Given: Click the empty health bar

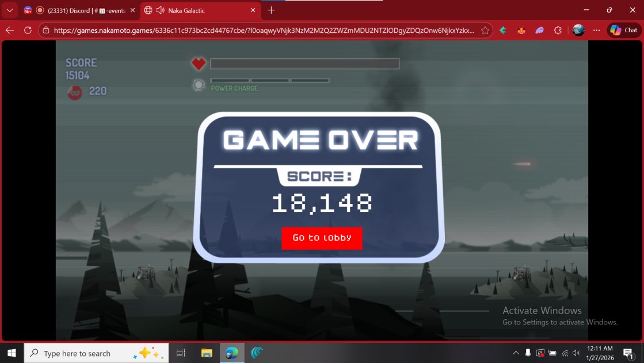Looking at the screenshot, I should (x=305, y=63).
